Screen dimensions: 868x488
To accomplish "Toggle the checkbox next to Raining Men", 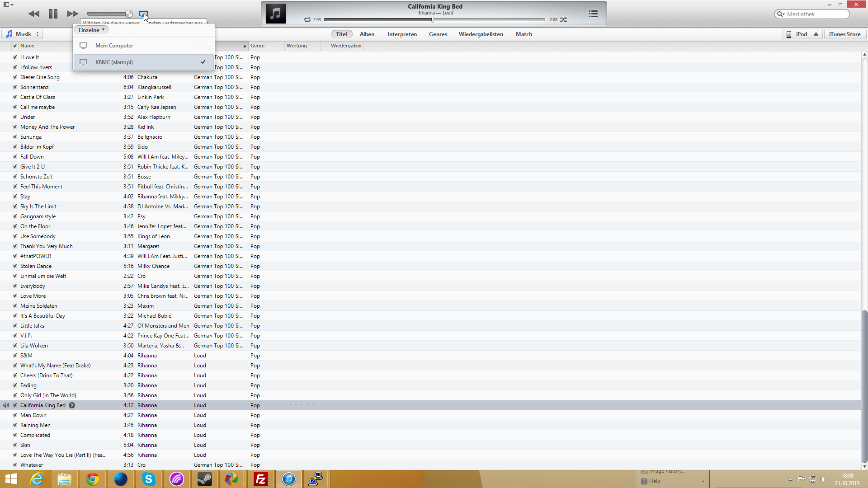I will [x=15, y=425].
